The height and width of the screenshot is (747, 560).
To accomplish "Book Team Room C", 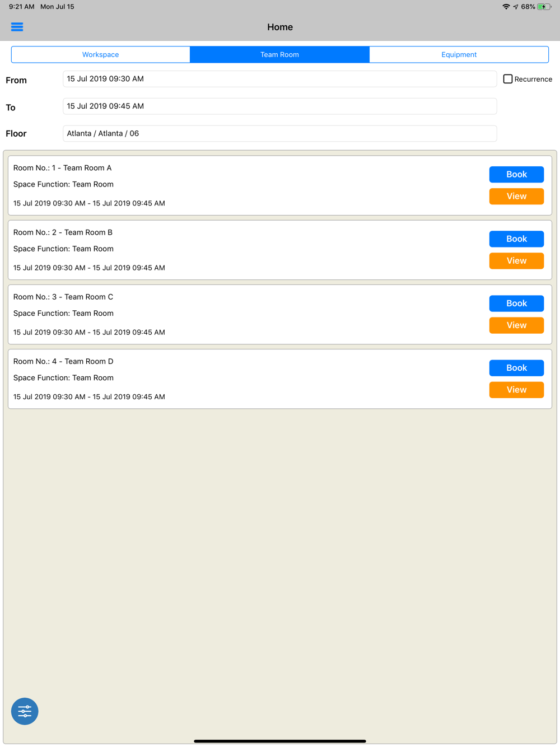I will tap(516, 304).
